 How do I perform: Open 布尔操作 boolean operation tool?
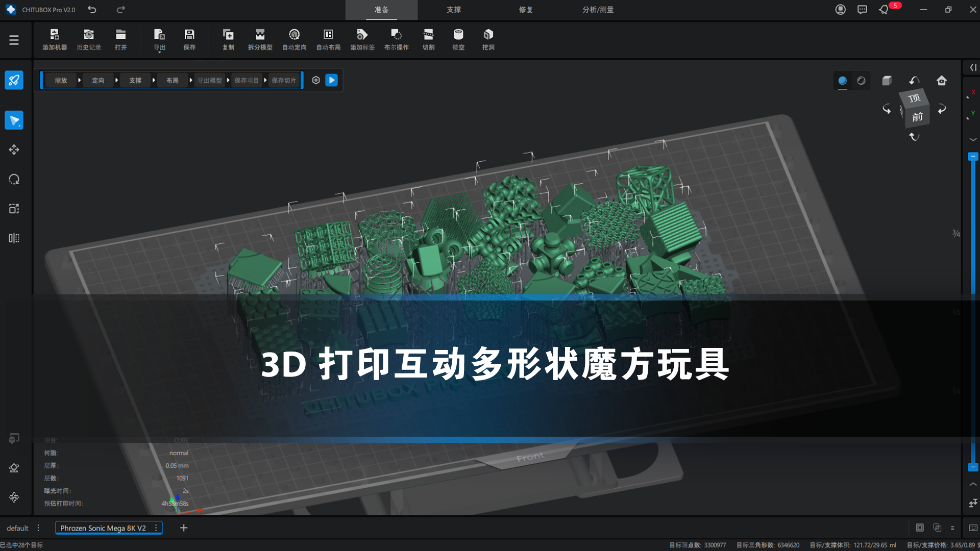(397, 39)
